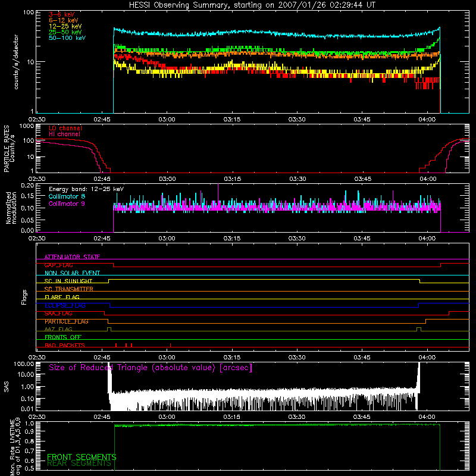The image size is (476, 476).
Task: Click the 03:15 tick label under the counts plot
Action: (232, 120)
